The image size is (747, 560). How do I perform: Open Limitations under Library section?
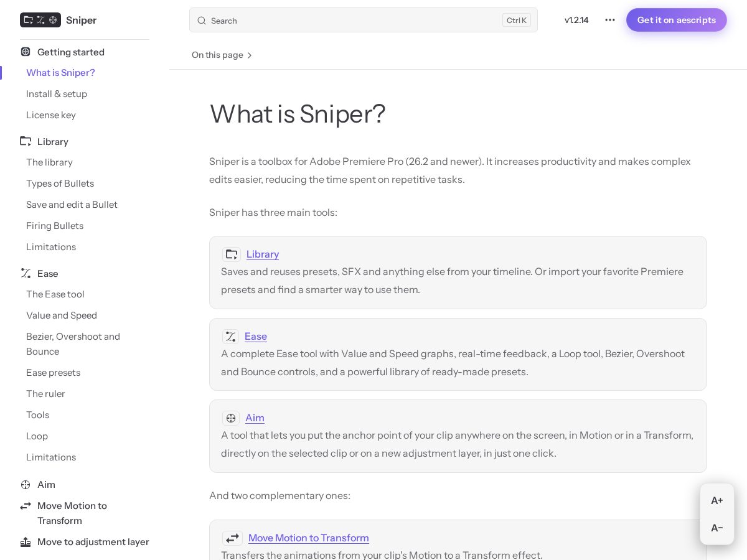(x=51, y=246)
